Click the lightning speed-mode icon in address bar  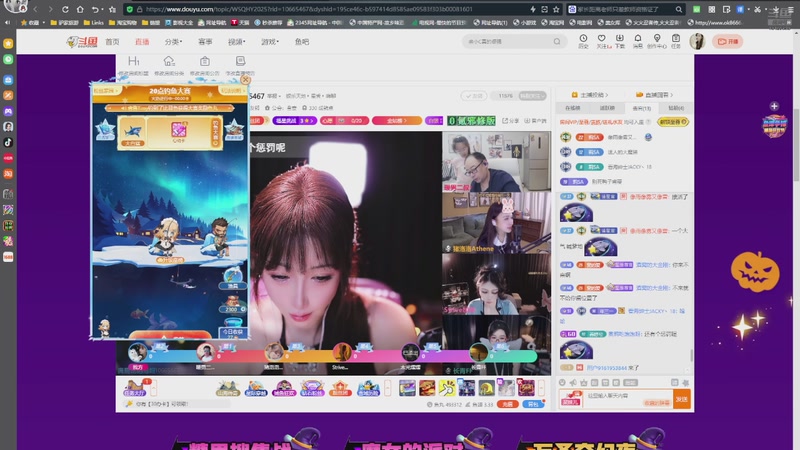point(533,9)
